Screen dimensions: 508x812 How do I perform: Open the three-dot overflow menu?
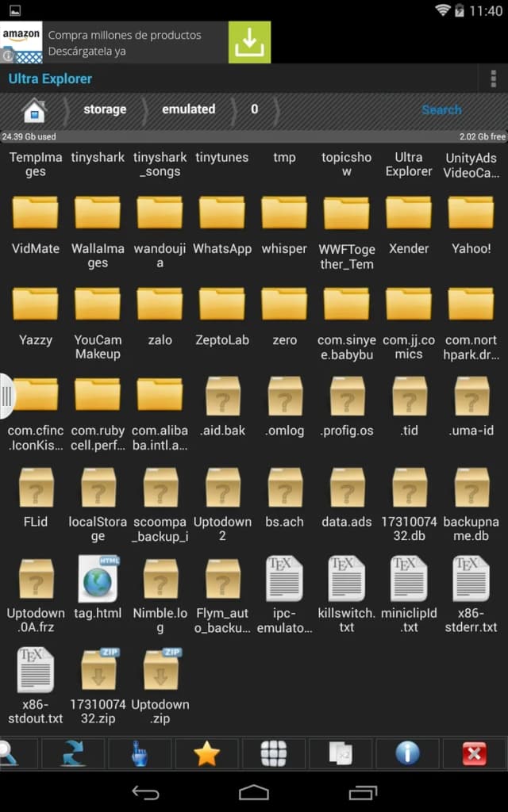493,79
